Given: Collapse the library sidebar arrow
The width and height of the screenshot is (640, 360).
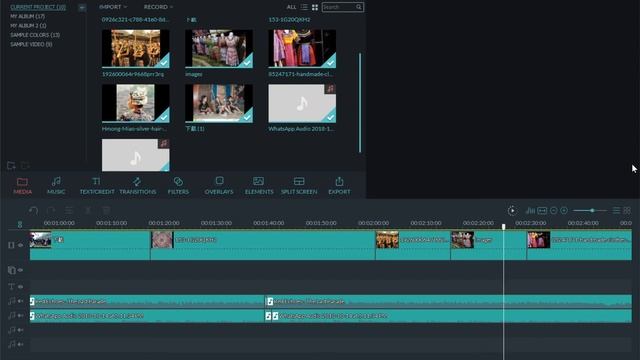Looking at the screenshot, I should 82,7.
